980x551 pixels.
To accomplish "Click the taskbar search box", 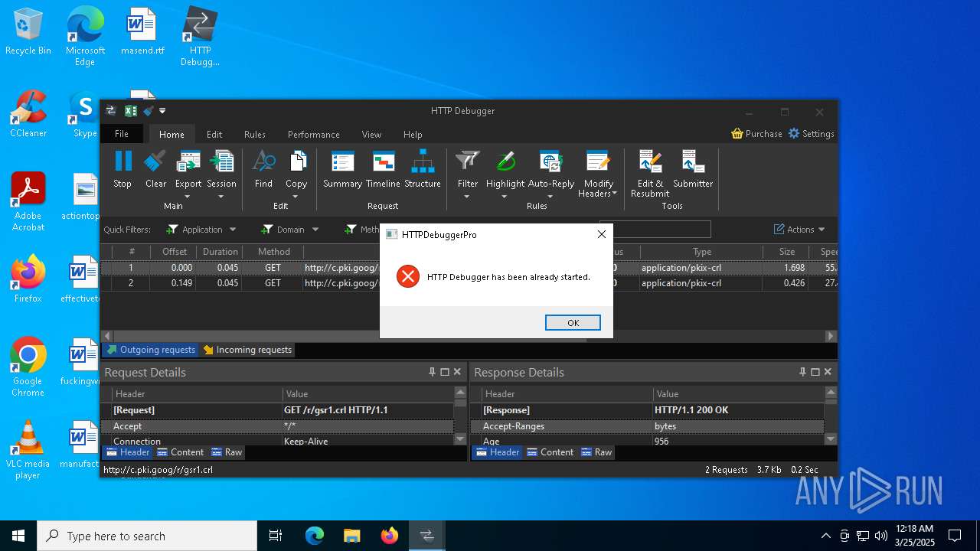I will pyautogui.click(x=147, y=536).
